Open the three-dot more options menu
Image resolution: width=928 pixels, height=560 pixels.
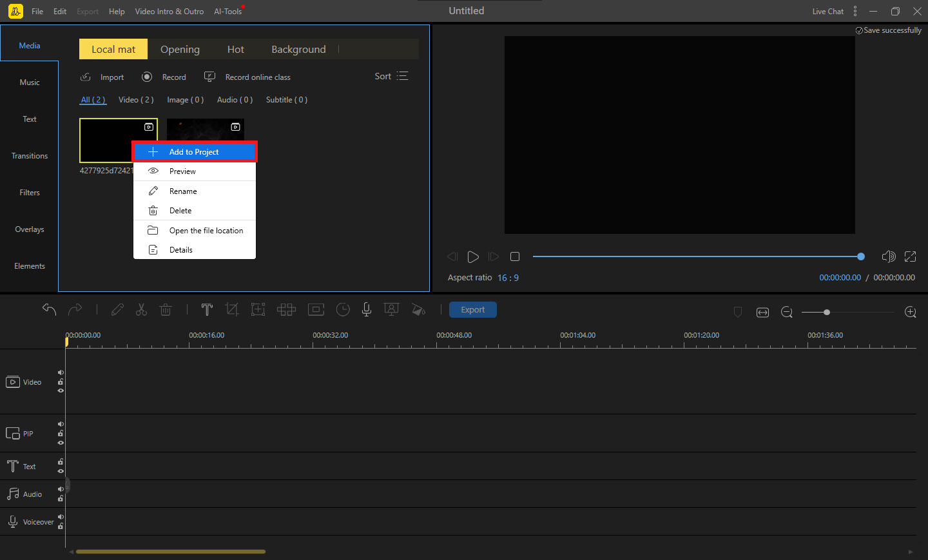tap(855, 11)
